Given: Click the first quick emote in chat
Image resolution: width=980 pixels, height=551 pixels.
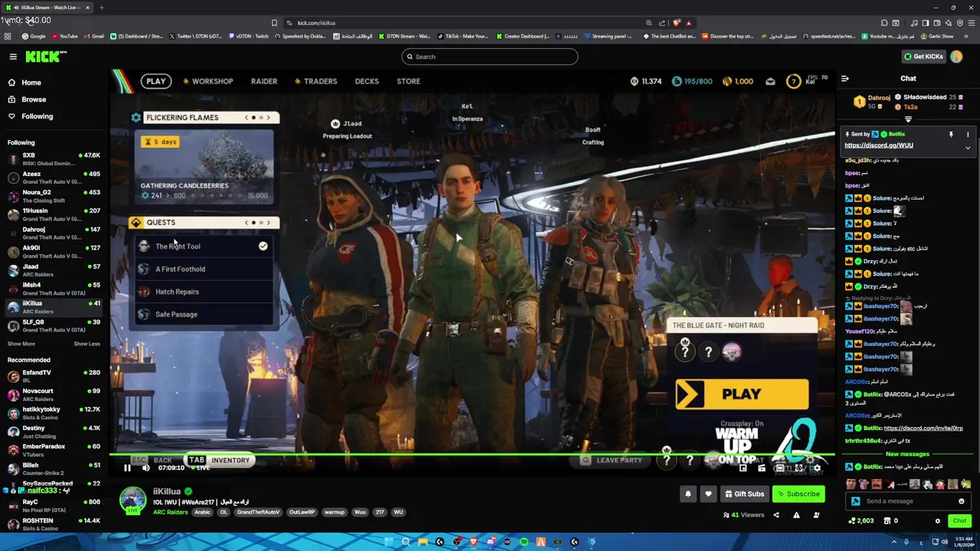Looking at the screenshot, I should [851, 484].
